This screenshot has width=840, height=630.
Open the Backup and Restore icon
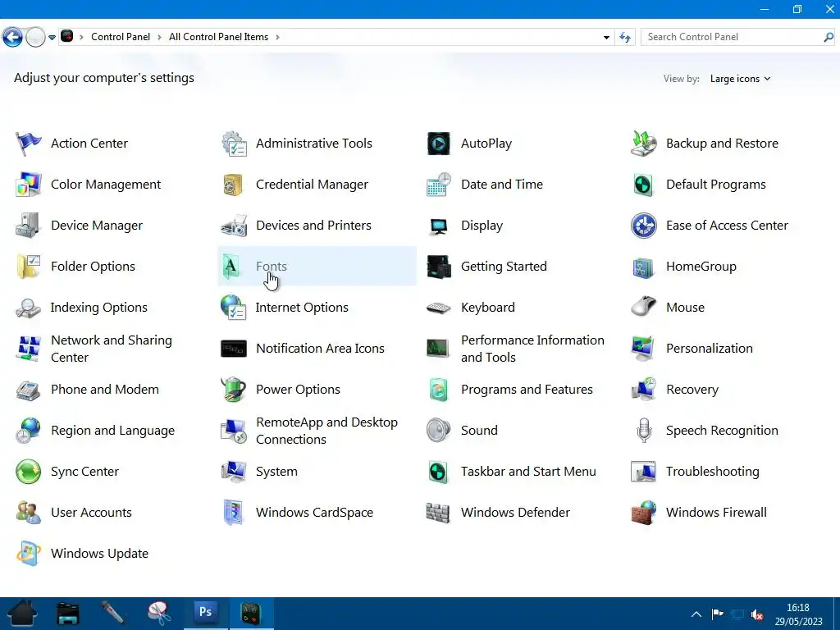643,144
